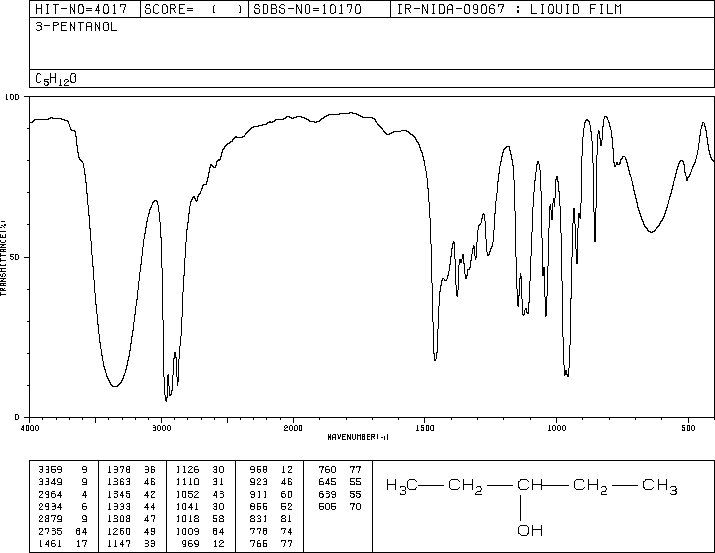
Task: Select the TRANSMITTANCE(%) axis title
Action: point(3,258)
